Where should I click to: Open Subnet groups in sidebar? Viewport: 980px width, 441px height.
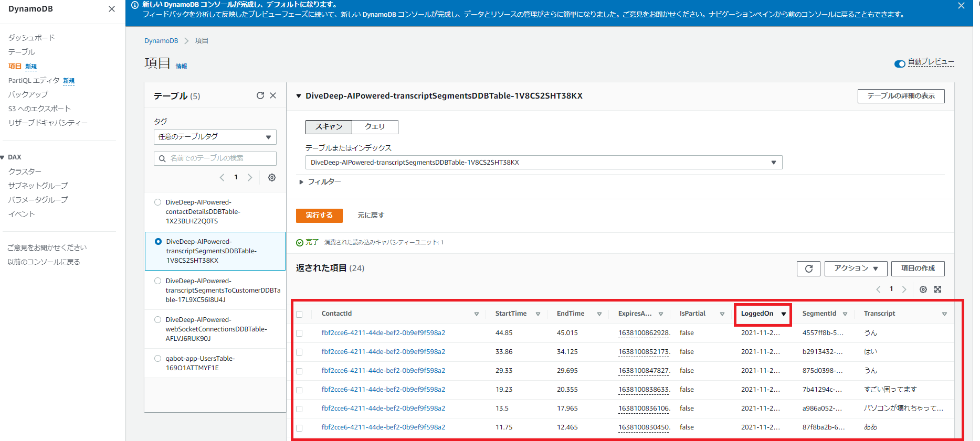point(38,186)
